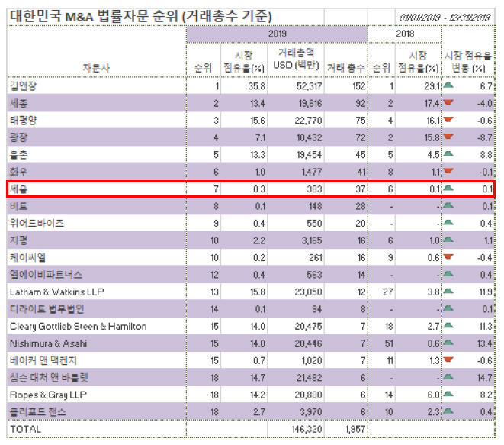Click the deal value 22,770
This screenshot has width=504, height=445.
click(x=308, y=121)
